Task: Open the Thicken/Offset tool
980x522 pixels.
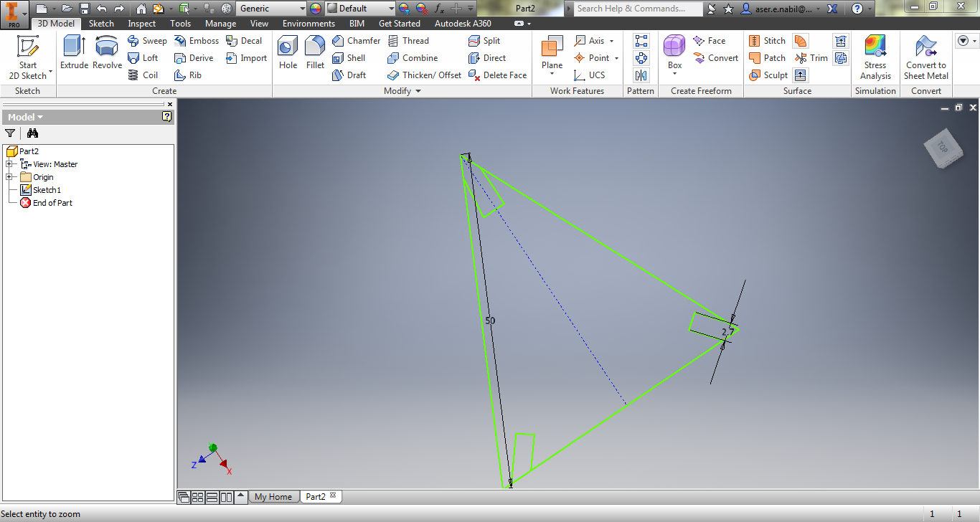Action: click(425, 75)
